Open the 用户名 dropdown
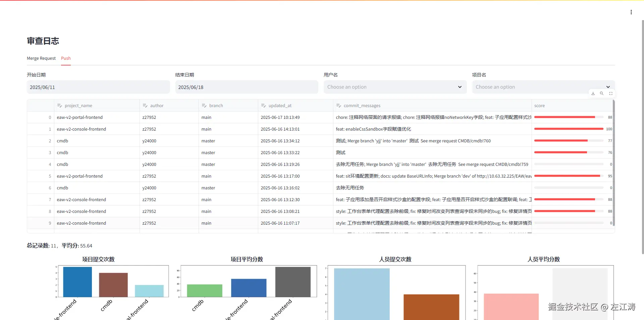The width and height of the screenshot is (644, 320). click(395, 87)
